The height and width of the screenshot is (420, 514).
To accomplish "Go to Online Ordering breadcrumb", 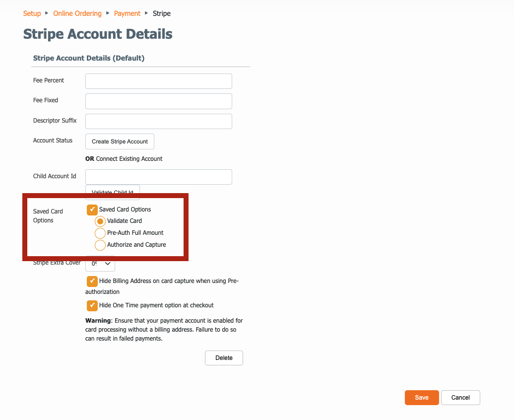I will click(77, 13).
